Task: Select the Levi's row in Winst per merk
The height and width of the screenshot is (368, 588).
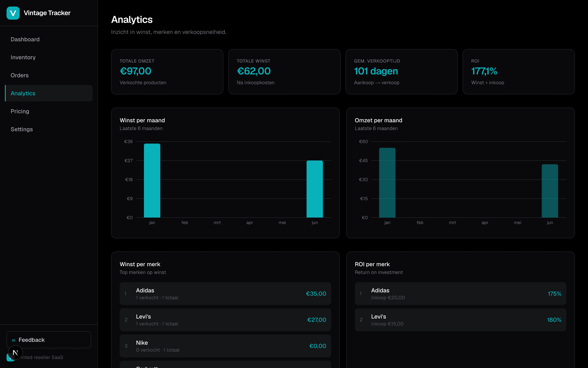Action: coord(225,320)
